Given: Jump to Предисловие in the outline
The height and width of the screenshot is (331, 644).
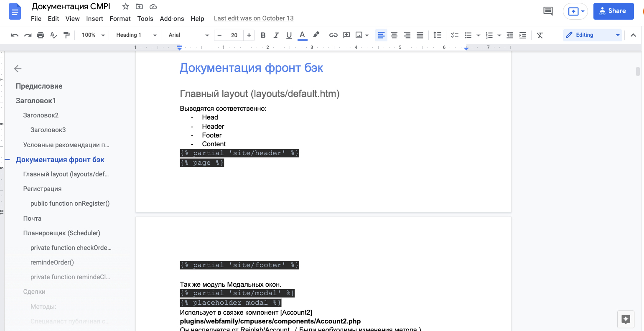Looking at the screenshot, I should tap(39, 86).
